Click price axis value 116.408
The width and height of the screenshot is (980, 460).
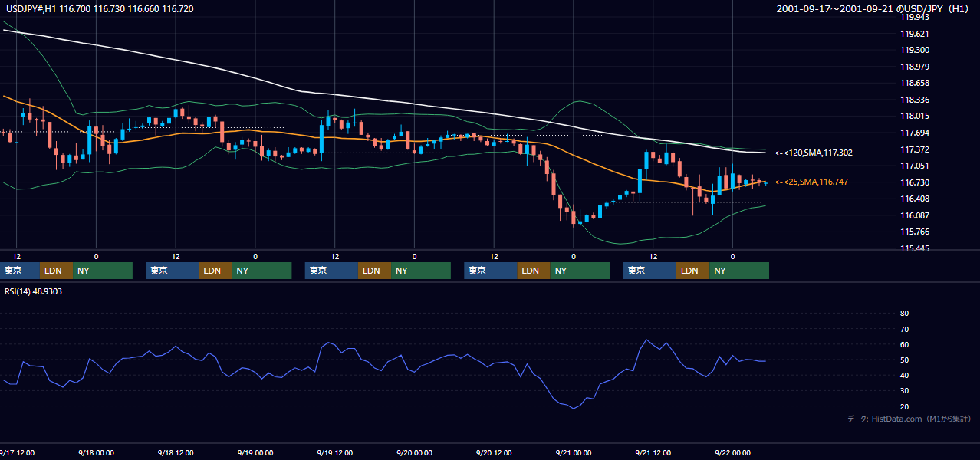pos(914,199)
